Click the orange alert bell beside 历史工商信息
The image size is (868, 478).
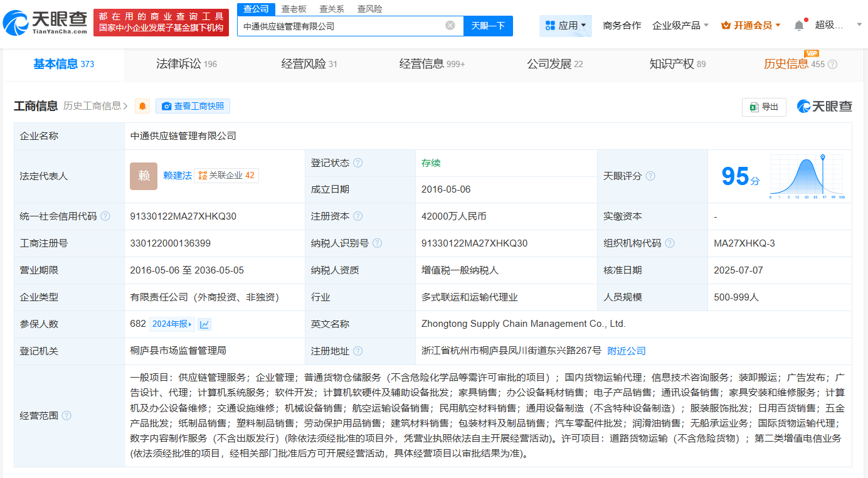pos(143,106)
